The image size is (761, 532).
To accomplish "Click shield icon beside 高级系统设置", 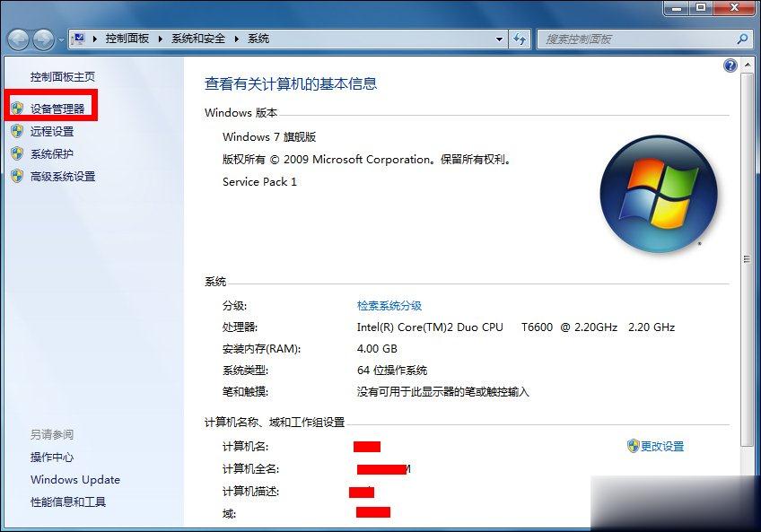I will click(x=17, y=176).
